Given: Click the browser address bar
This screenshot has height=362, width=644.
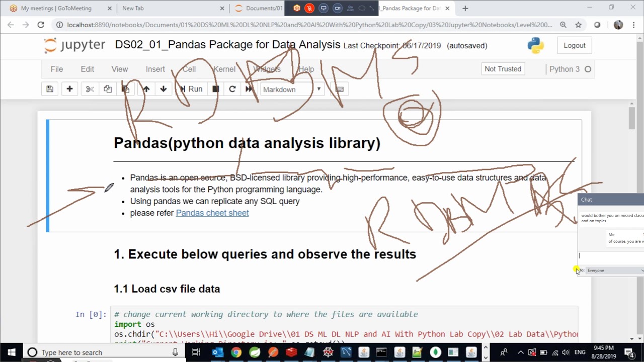Looking at the screenshot, I should pyautogui.click(x=309, y=25).
